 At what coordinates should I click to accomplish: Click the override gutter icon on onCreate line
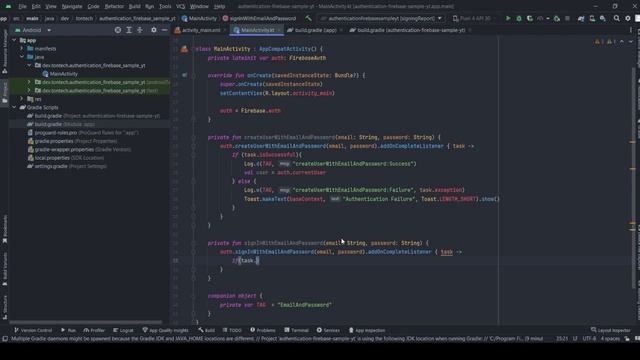[184, 75]
